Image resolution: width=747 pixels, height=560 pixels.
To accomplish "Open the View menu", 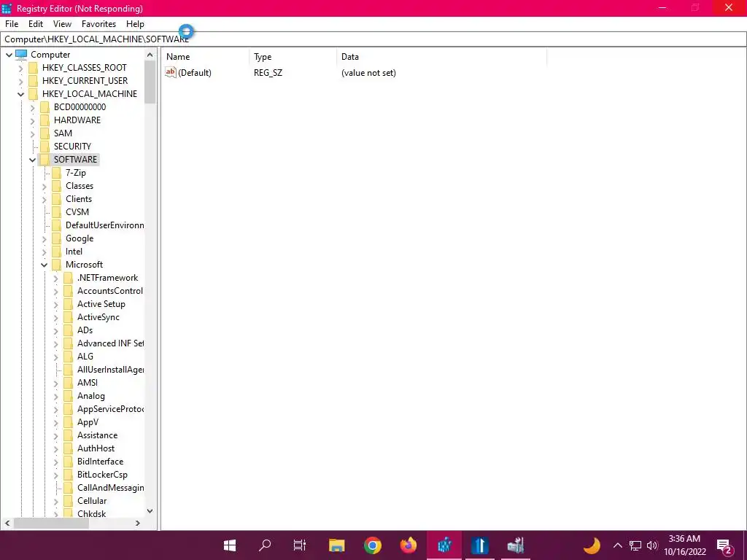I will (62, 24).
